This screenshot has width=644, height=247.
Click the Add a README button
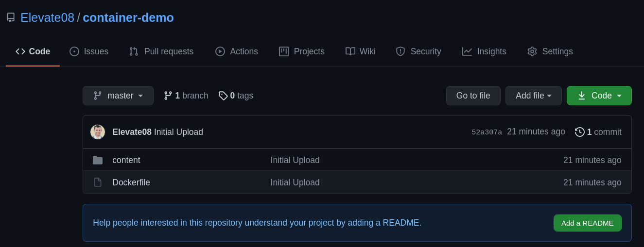click(588, 223)
